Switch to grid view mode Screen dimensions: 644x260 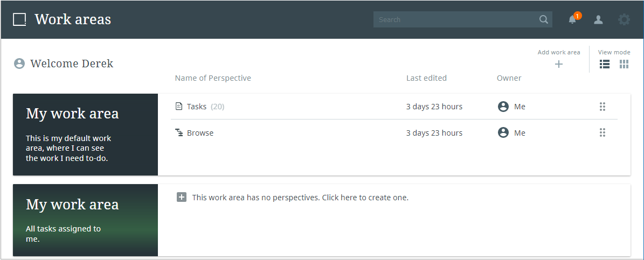(x=624, y=64)
